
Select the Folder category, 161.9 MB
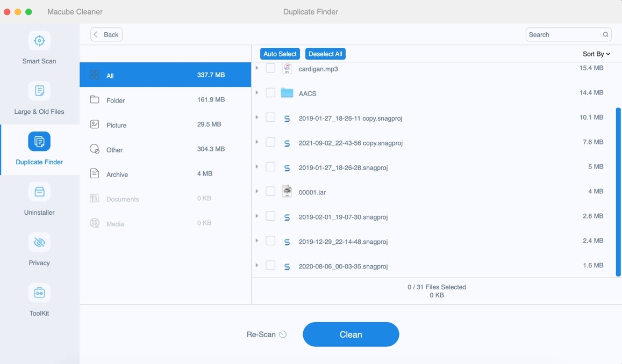[166, 100]
